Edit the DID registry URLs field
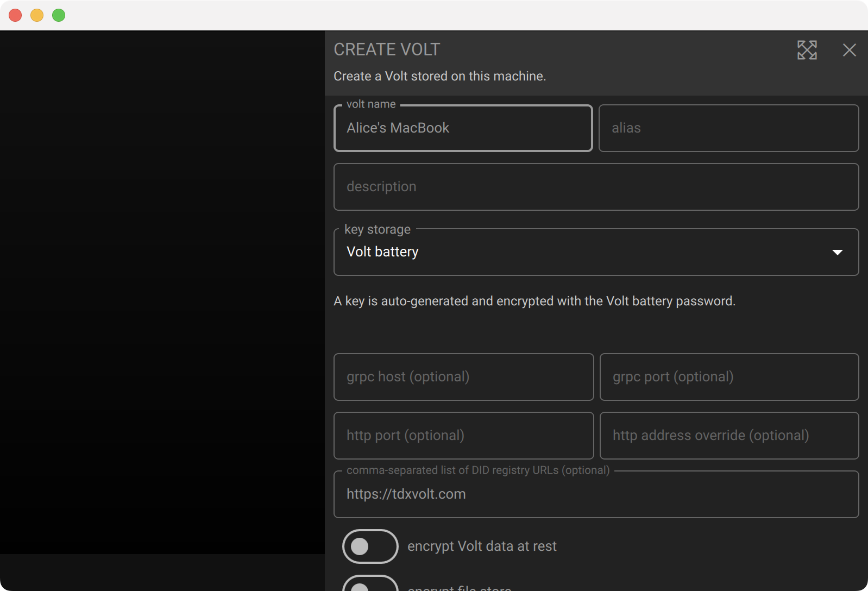 596,494
